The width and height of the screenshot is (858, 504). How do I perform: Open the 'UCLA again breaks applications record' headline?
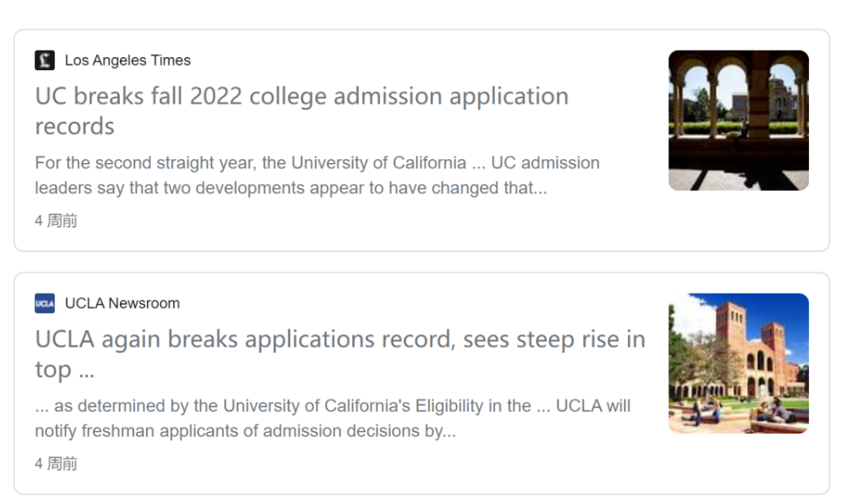340,354
